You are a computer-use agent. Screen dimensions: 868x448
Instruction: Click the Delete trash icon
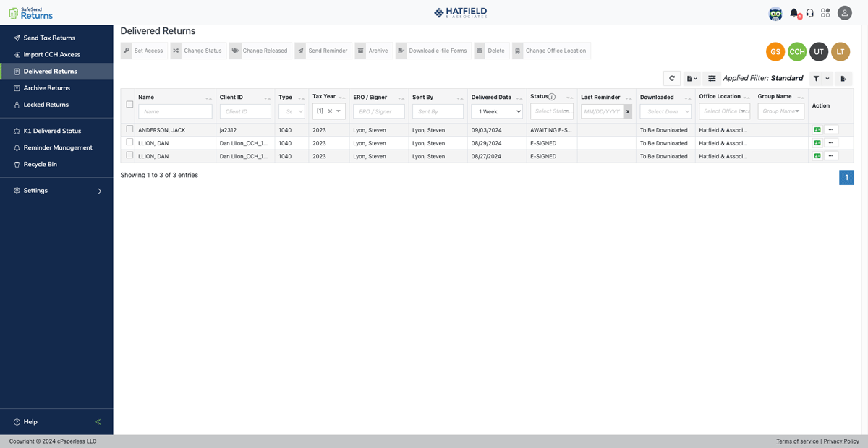point(478,51)
